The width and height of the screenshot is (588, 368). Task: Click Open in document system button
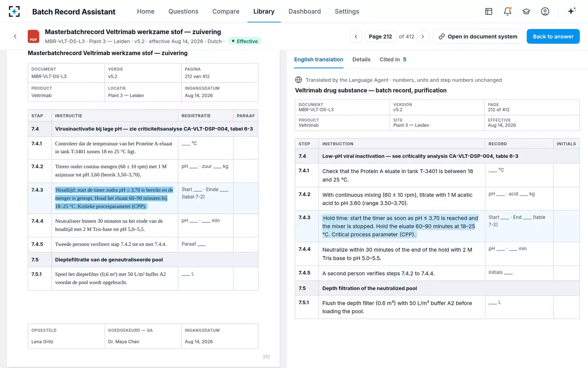click(478, 36)
